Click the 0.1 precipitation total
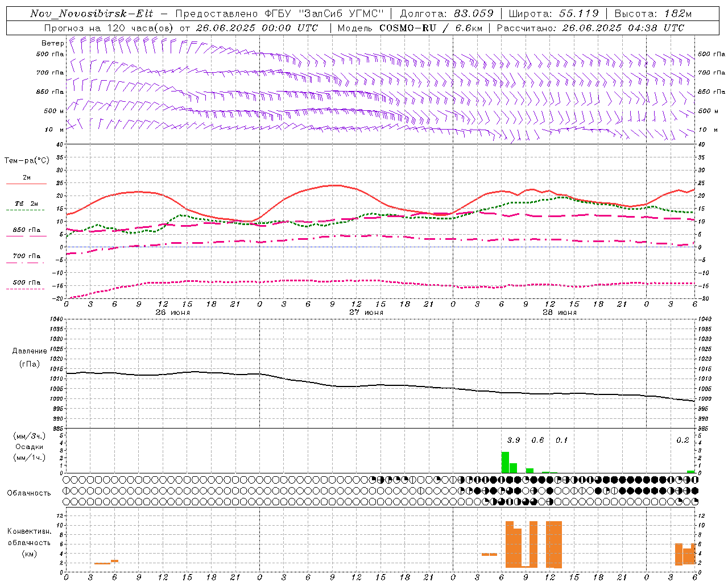728x582 pixels. coord(561,440)
